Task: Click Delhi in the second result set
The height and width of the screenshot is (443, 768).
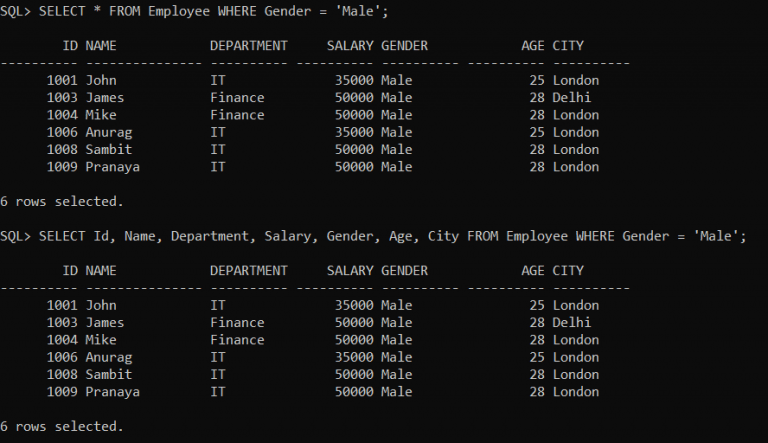Action: tap(572, 322)
